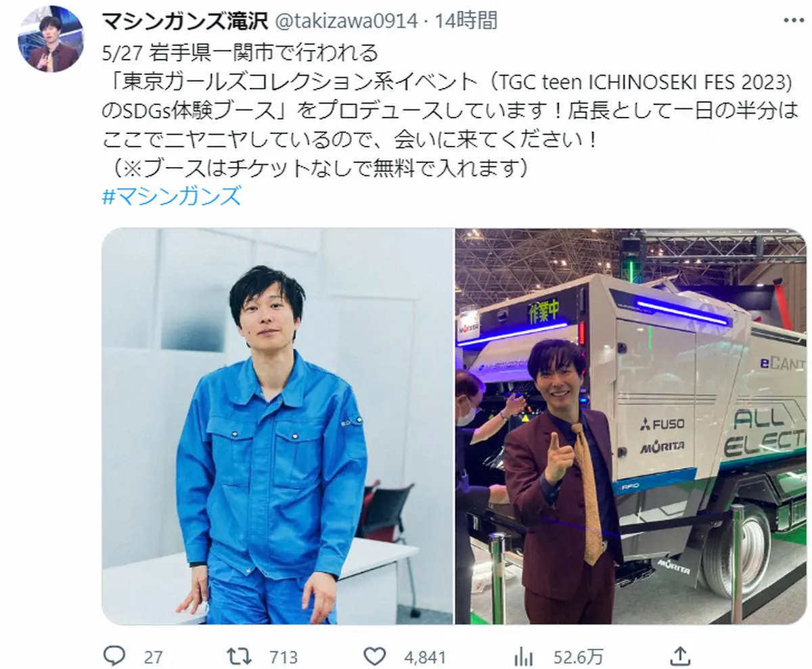Like the tweet with heart icon
Screen dimensions: 812x669
pyautogui.click(x=374, y=655)
